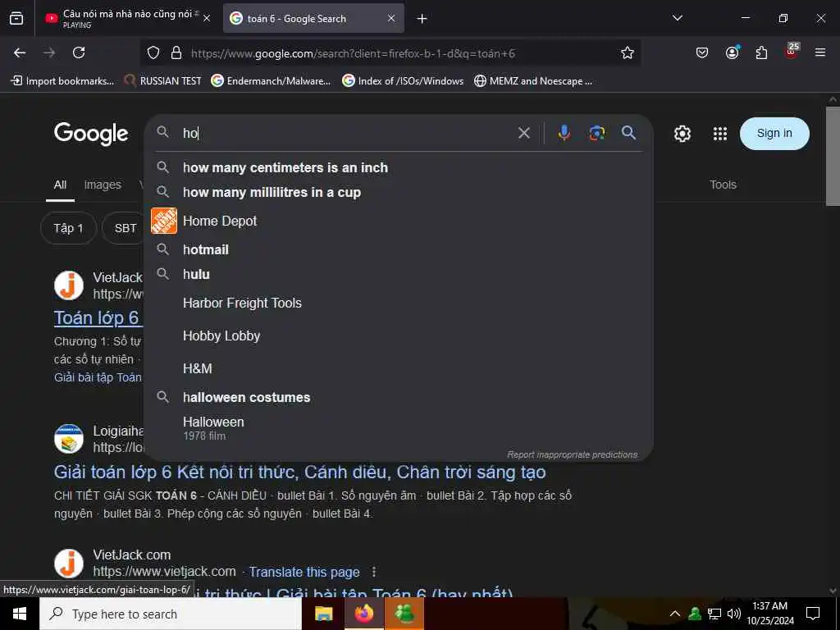Click the Type here to search taskbar box
The image size is (840, 630).
(171, 614)
